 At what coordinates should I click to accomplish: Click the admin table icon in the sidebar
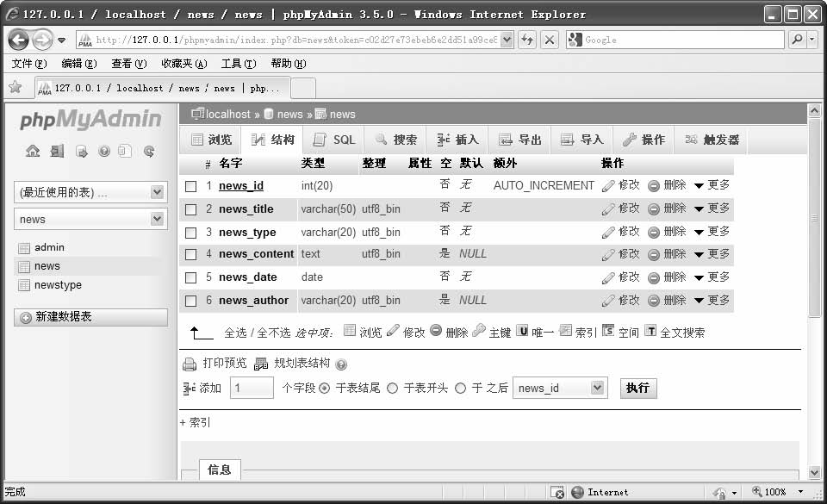[x=24, y=248]
